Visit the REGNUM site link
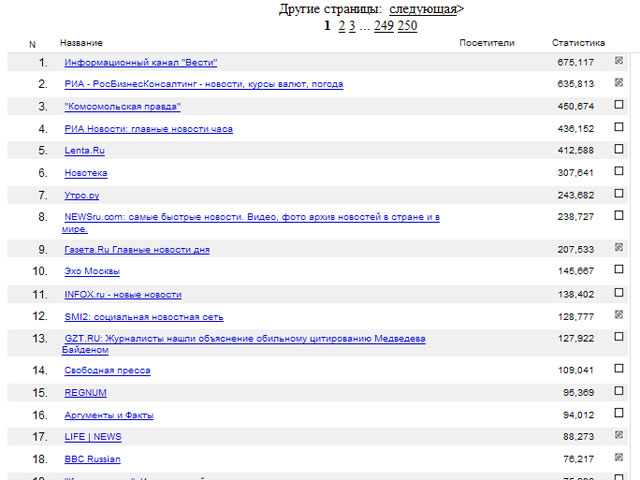The width and height of the screenshot is (640, 480). 85,393
